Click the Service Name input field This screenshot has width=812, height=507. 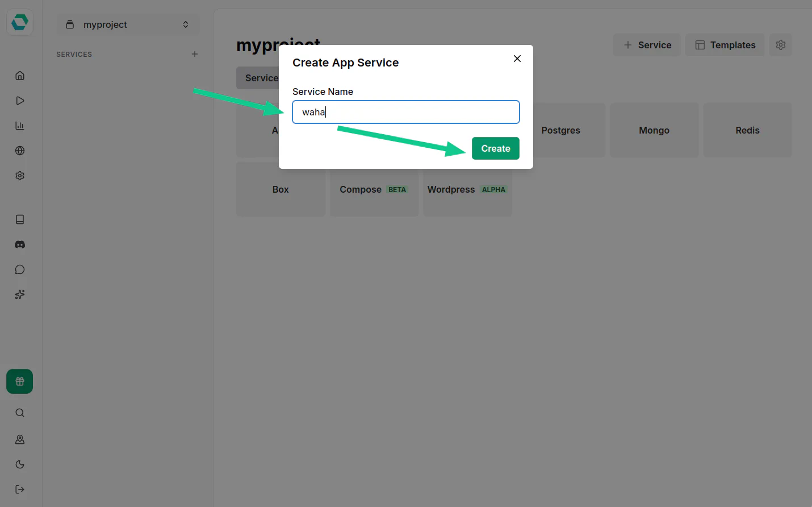[x=405, y=112]
